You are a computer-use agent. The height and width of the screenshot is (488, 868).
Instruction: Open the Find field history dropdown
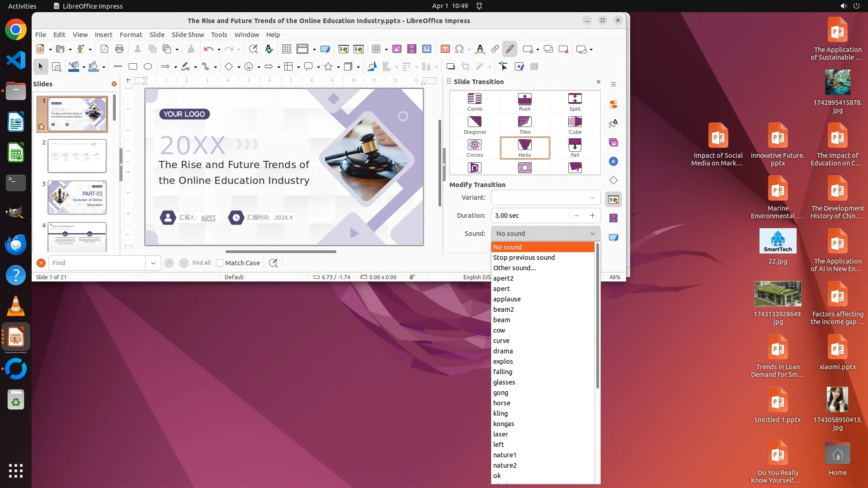pos(153,263)
